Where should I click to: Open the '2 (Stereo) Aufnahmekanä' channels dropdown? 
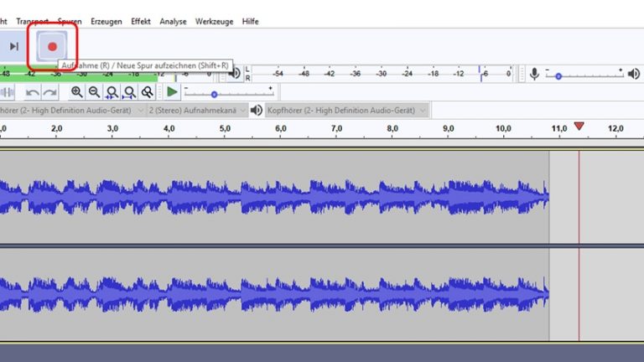pos(197,111)
